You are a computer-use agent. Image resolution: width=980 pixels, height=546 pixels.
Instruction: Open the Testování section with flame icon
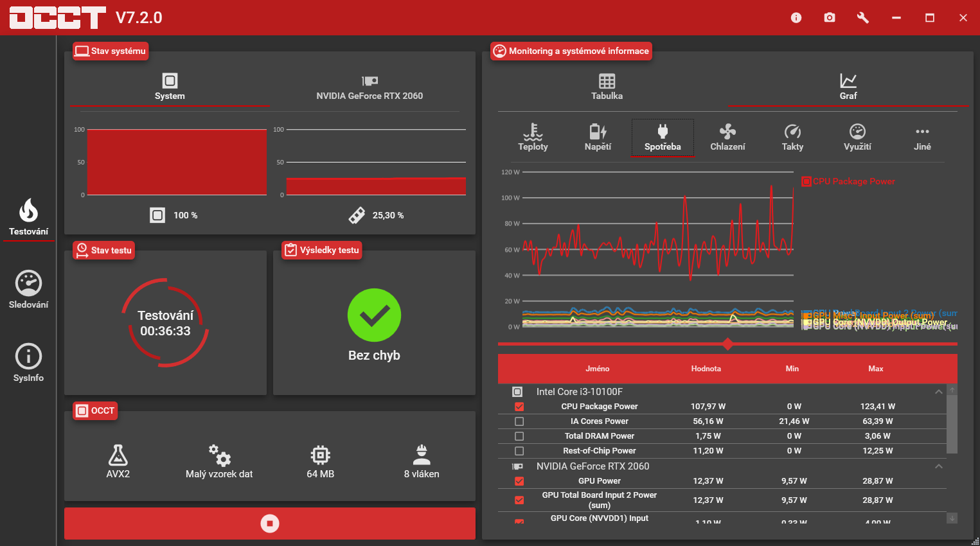(x=28, y=217)
